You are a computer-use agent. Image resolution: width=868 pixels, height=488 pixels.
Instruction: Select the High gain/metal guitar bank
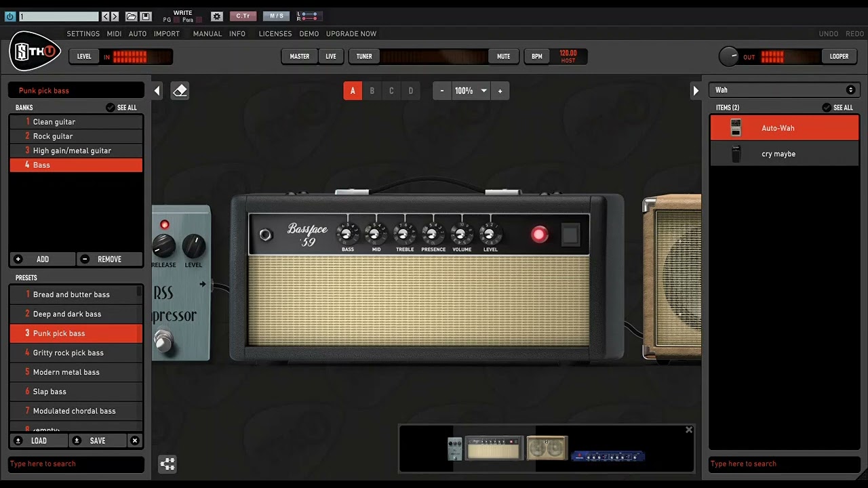click(76, 150)
